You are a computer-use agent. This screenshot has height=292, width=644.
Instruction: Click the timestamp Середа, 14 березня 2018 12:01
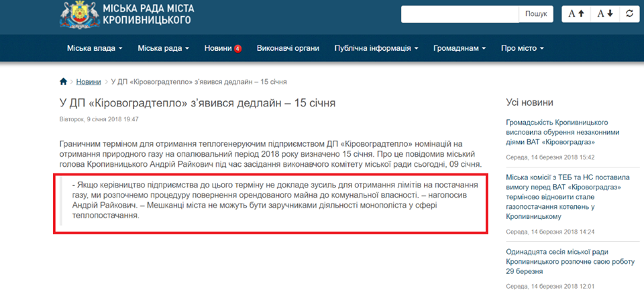coord(550,286)
